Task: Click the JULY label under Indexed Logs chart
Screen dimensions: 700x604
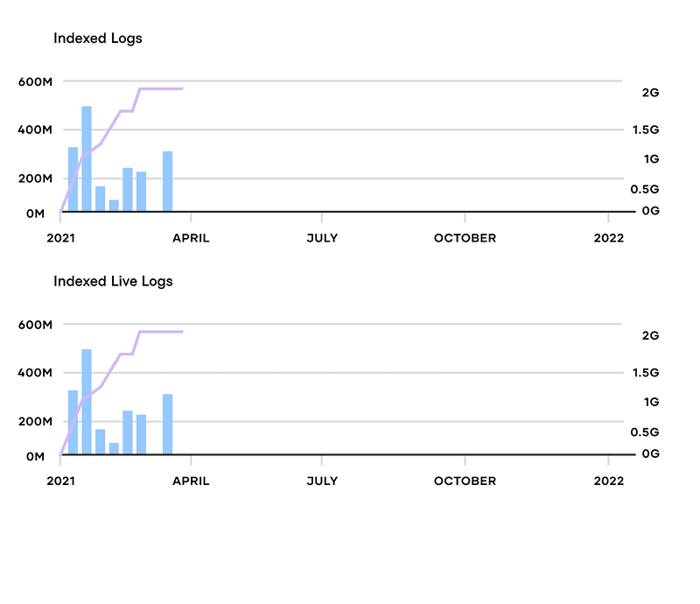Action: (x=322, y=238)
